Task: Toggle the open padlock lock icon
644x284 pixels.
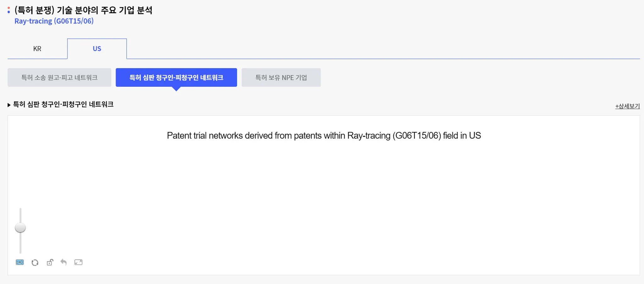Action: (50, 262)
